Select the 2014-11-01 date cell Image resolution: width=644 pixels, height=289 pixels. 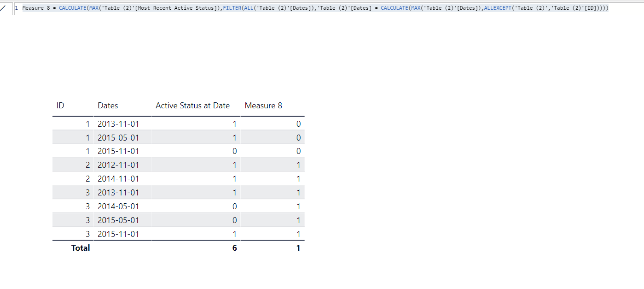tap(118, 179)
